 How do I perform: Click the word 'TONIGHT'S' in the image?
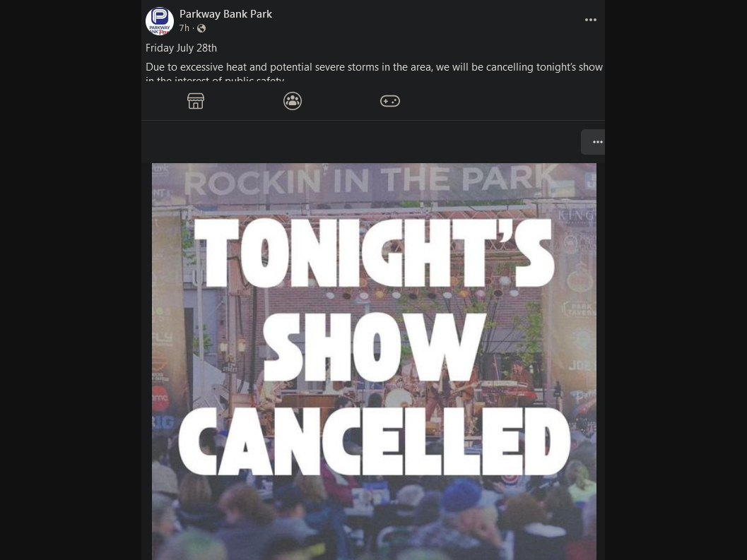[374, 253]
